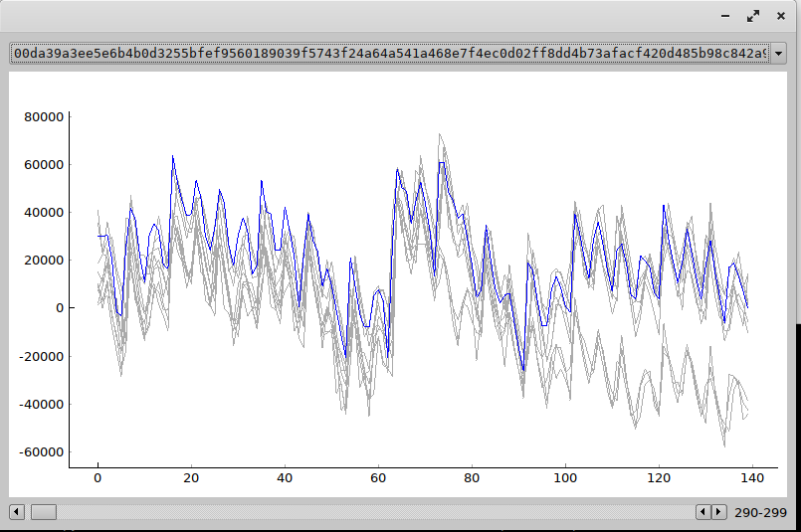Click the 60000 y-axis label
The width and height of the screenshot is (801, 532).
tap(44, 165)
